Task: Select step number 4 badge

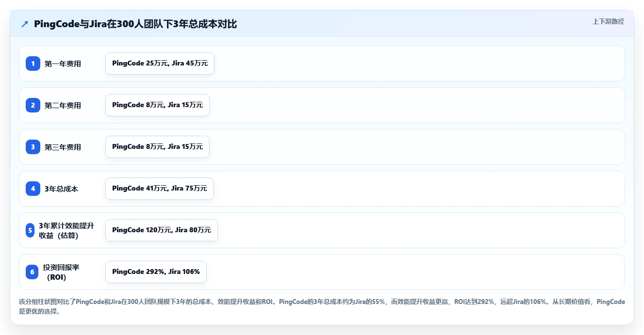Action: [x=33, y=189]
